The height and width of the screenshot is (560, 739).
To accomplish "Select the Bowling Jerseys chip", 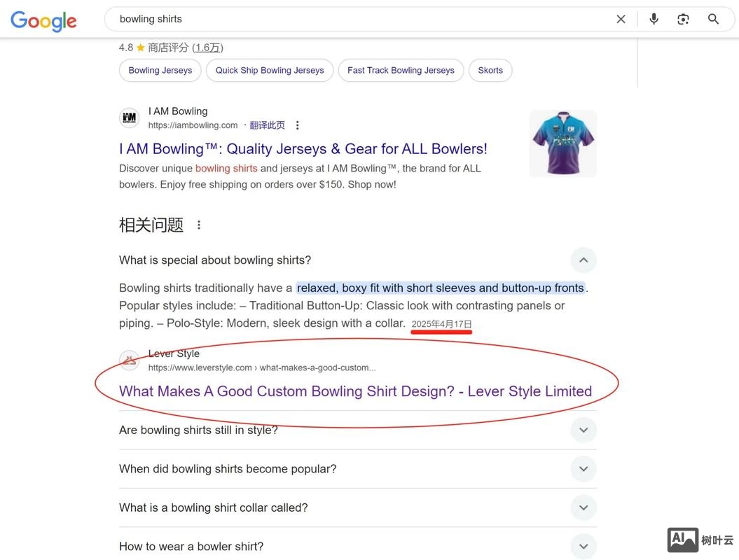I will [160, 70].
